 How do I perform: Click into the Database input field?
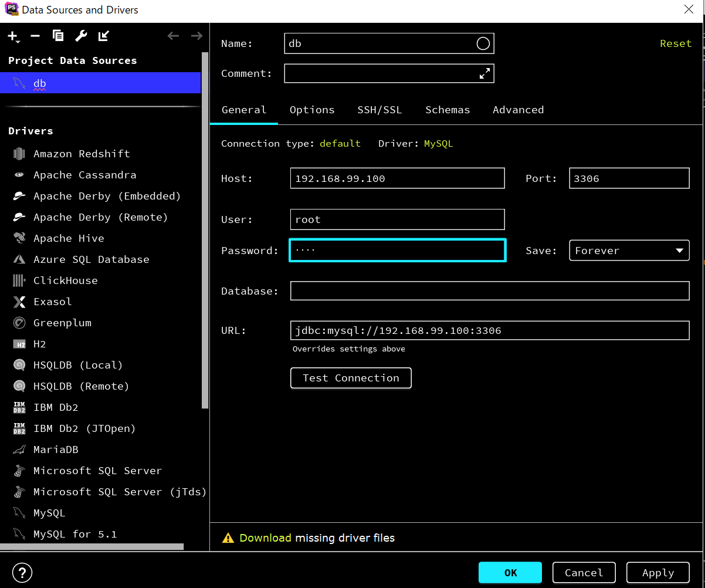pyautogui.click(x=489, y=291)
